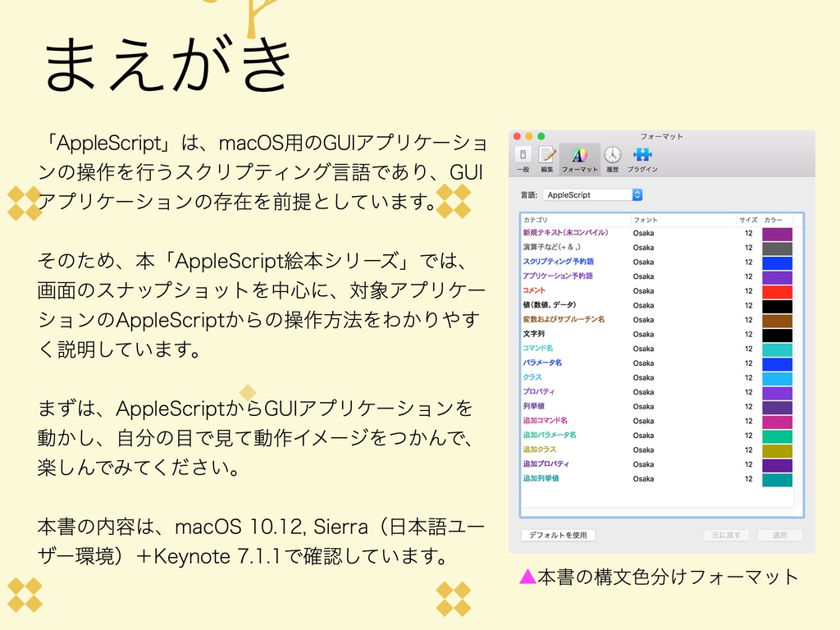The height and width of the screenshot is (630, 840).
Task: Click the カラー column header
Action: 774,220
